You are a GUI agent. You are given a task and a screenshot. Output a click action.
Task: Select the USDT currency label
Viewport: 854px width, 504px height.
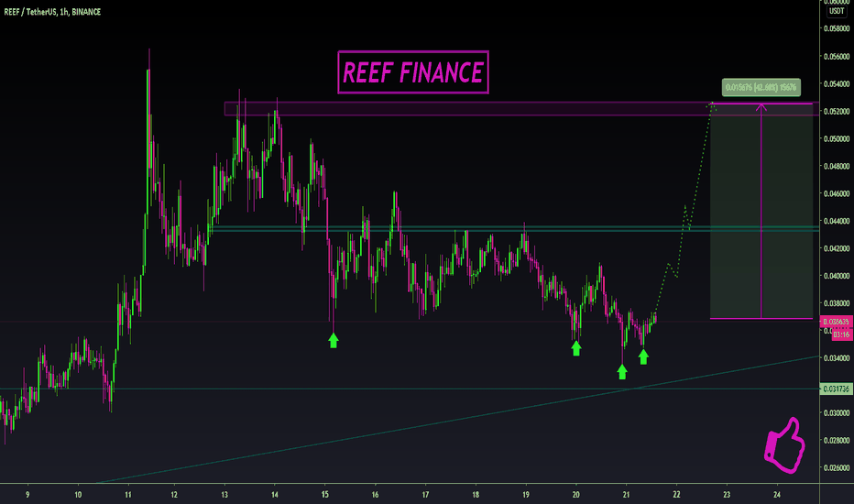tap(837, 11)
